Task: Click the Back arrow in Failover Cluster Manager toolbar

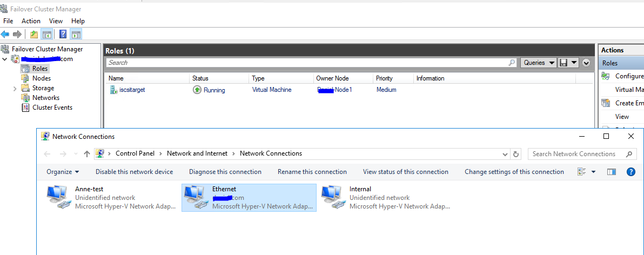Action: [5, 34]
